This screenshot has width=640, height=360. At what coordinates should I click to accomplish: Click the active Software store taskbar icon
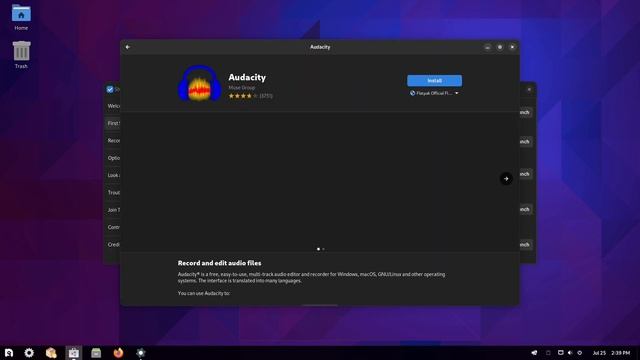[x=73, y=353]
